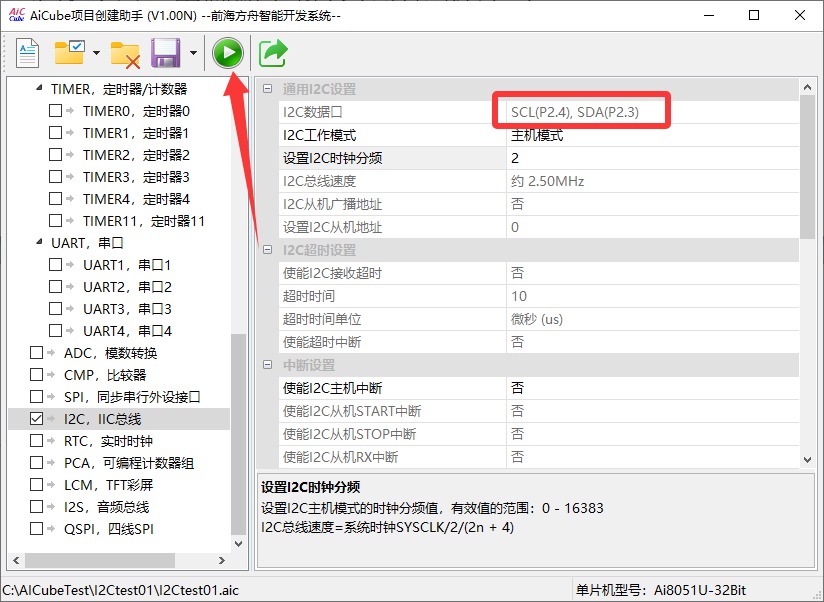
Task: Click the AiCube app logo in title bar
Action: point(16,15)
